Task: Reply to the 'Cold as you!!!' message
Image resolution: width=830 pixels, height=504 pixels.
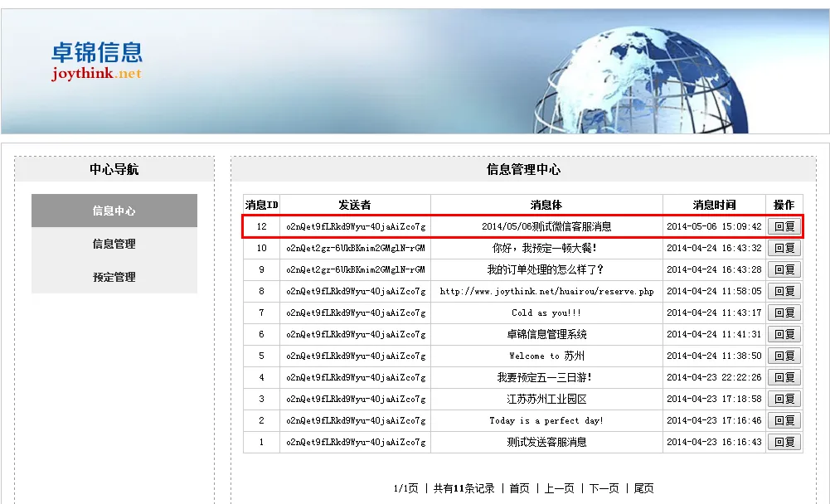Action: tap(784, 313)
